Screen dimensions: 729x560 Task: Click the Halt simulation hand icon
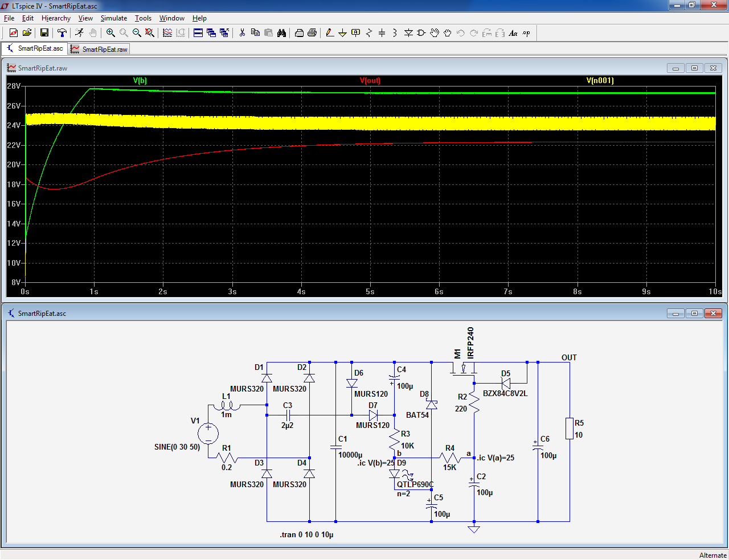[x=93, y=33]
